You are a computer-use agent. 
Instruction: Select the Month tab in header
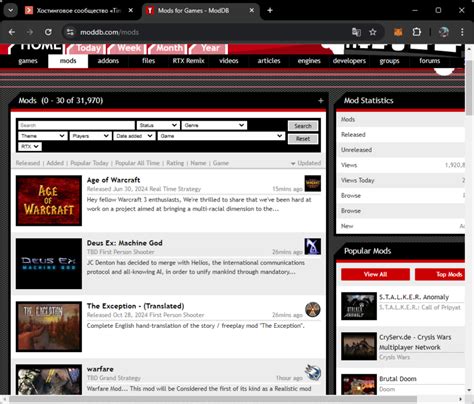[x=168, y=49]
